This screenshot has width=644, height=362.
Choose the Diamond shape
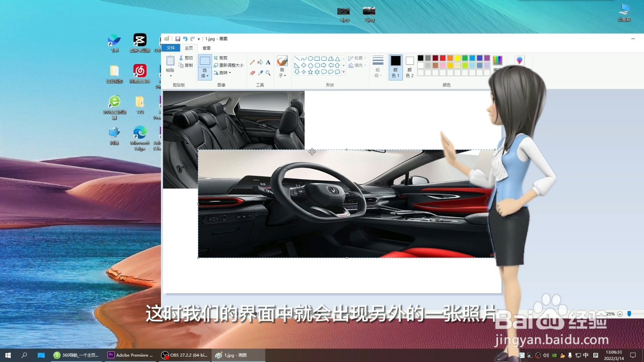[304, 65]
